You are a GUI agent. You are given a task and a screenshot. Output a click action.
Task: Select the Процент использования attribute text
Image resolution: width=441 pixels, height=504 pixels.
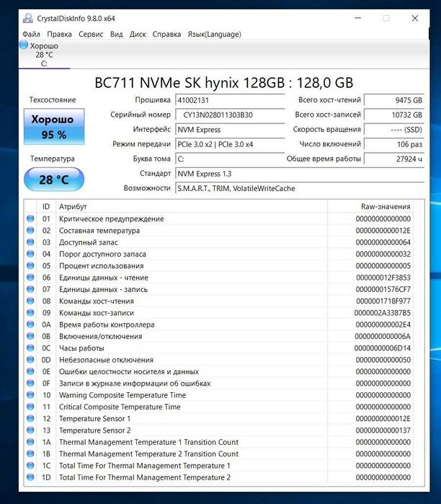(101, 266)
